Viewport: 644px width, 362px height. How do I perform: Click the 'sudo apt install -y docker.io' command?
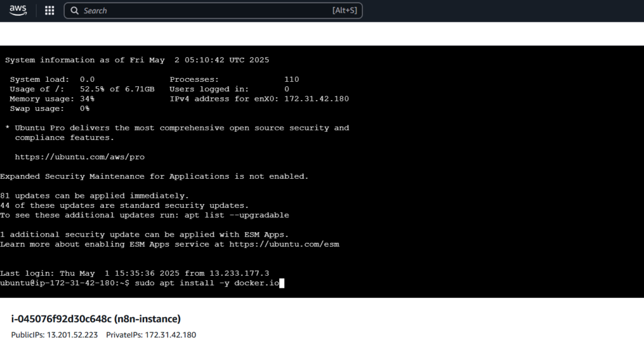coord(207,283)
